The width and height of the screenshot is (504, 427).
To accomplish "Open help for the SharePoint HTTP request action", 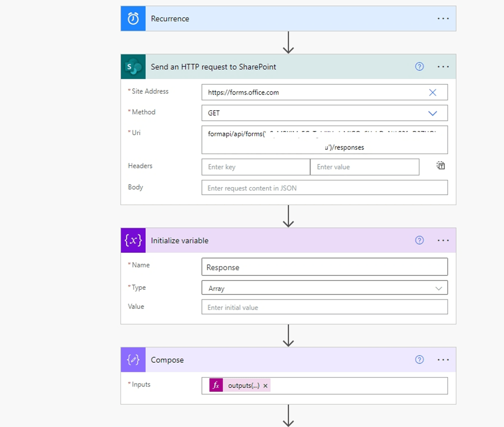I will click(419, 66).
